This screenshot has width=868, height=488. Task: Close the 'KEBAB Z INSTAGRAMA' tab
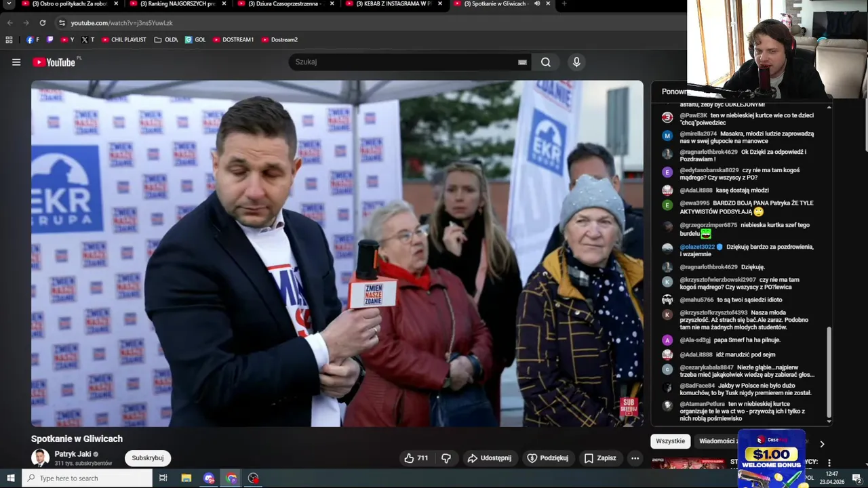[440, 3]
